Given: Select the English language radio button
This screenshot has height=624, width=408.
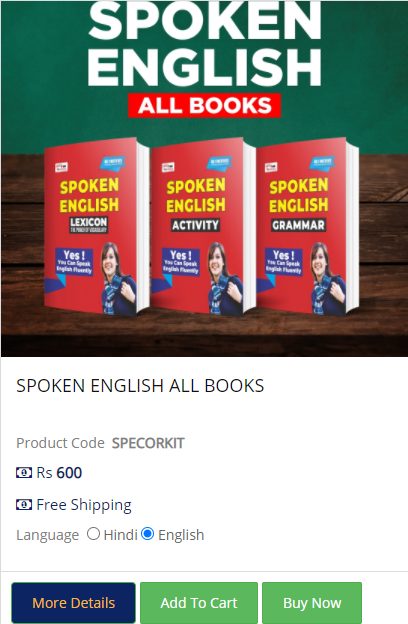Looking at the screenshot, I should [147, 534].
